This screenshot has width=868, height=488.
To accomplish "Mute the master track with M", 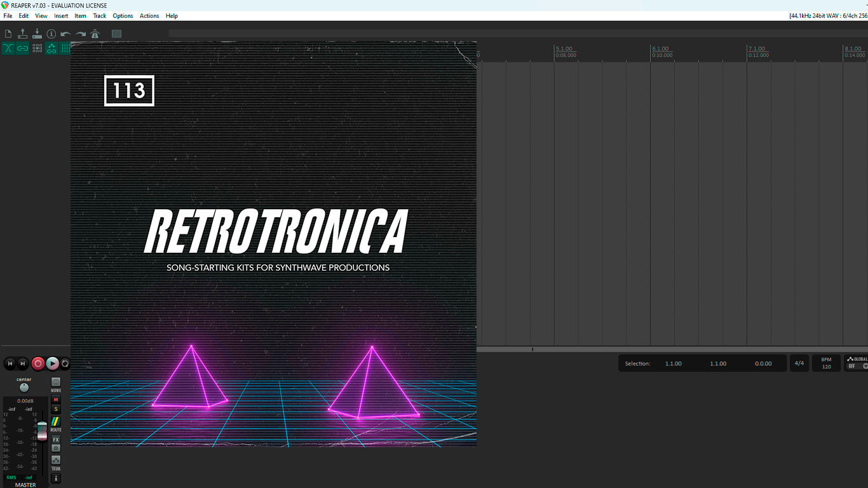I will coord(56,400).
